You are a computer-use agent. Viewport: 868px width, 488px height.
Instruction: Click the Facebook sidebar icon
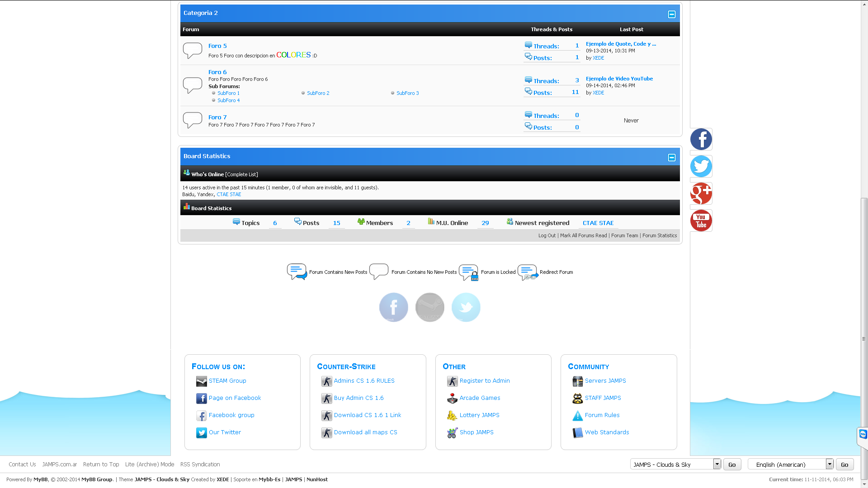(701, 139)
